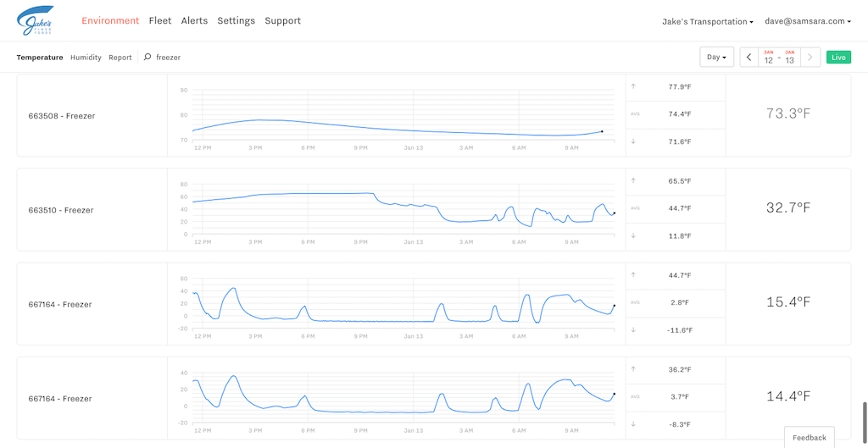The height and width of the screenshot is (448, 868).
Task: Click the current-value dot on 663510 graph
Action: point(614,213)
